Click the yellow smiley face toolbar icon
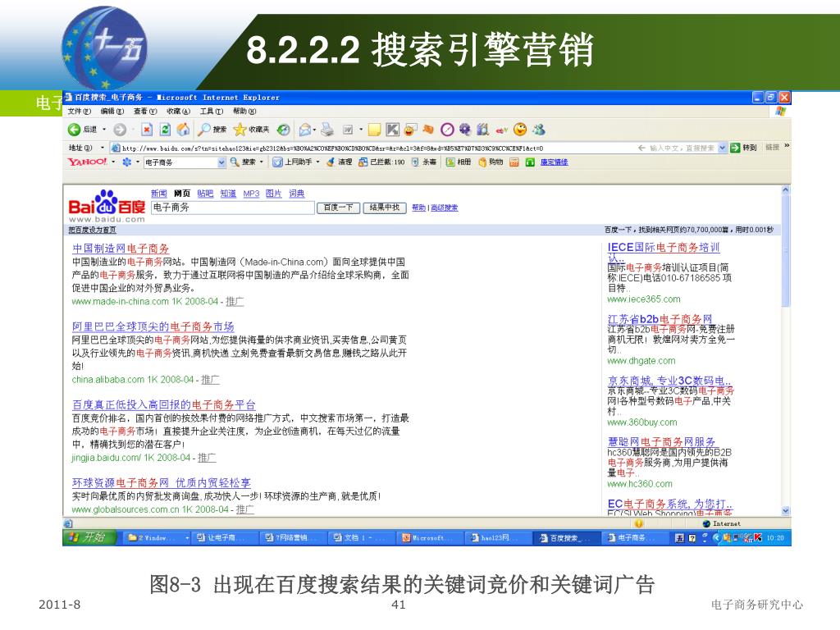This screenshot has width=840, height=630. click(x=519, y=129)
